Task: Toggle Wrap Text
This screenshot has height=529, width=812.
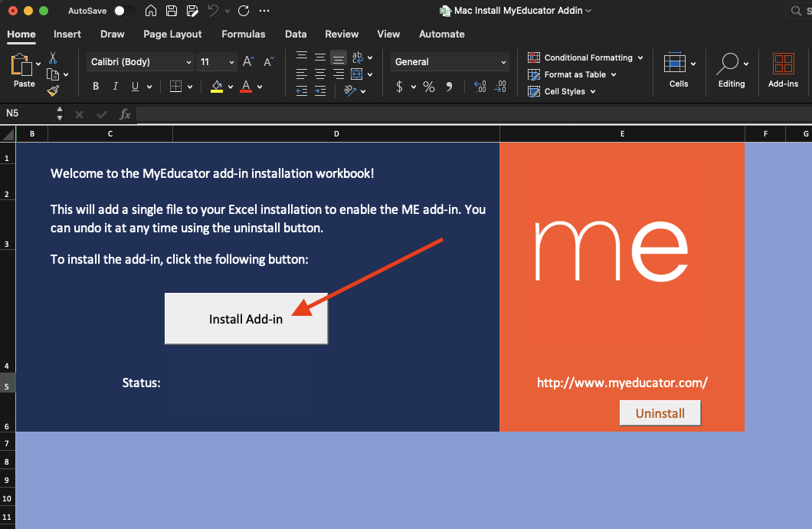Action: [x=357, y=57]
